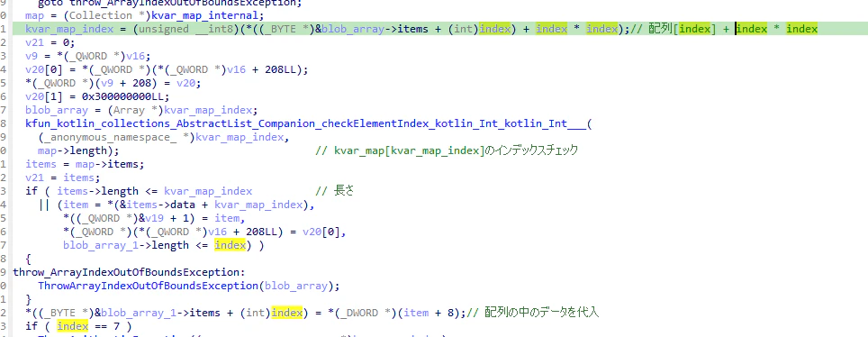
Task: Click the 'v9 = *(_QWORD *)v16;' line
Action: click(x=88, y=56)
